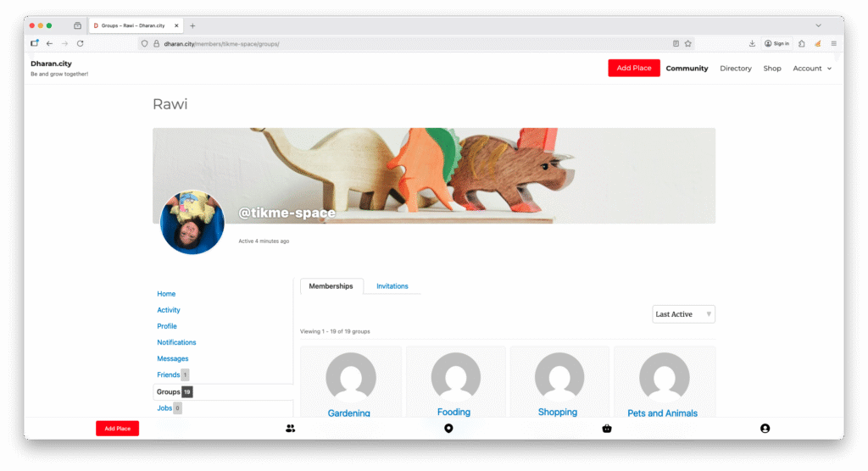Screen dimensions: 868x471
Task: Open the map location pin icon
Action: point(448,429)
